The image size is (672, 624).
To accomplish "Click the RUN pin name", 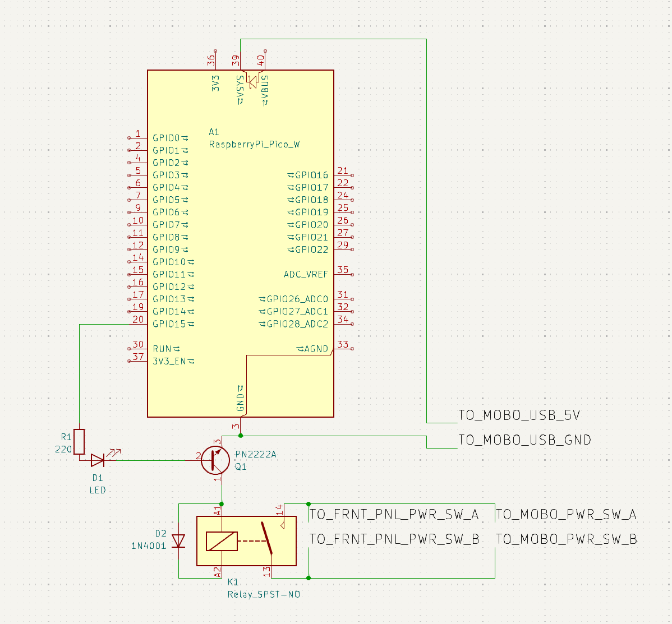I will tap(163, 349).
